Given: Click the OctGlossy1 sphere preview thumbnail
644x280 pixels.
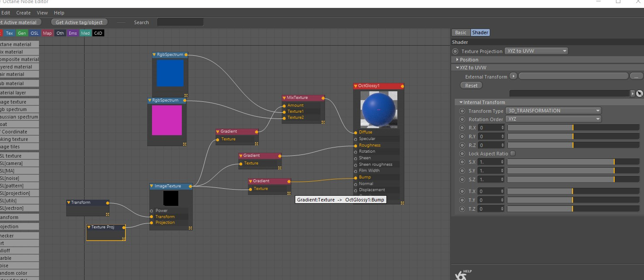Looking at the screenshot, I should [379, 110].
